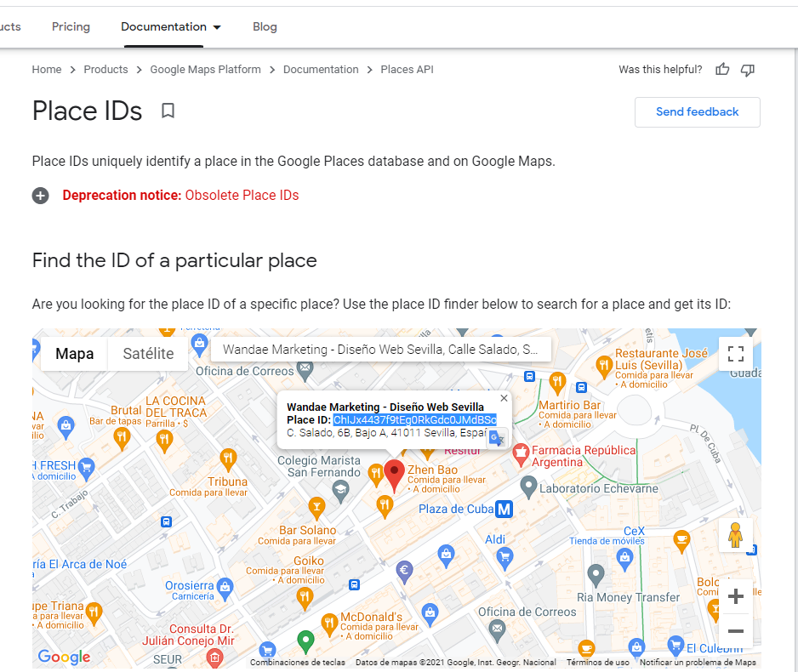Select the Street View pegman icon

click(x=735, y=535)
